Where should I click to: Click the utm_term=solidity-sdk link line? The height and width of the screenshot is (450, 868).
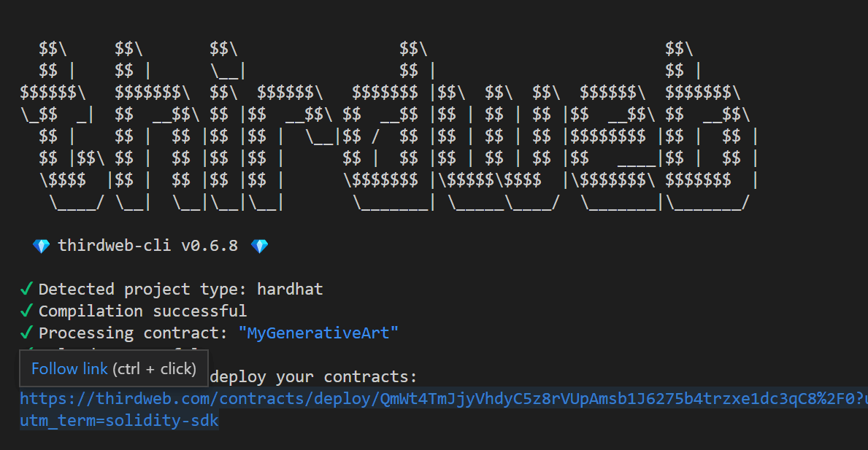point(119,420)
